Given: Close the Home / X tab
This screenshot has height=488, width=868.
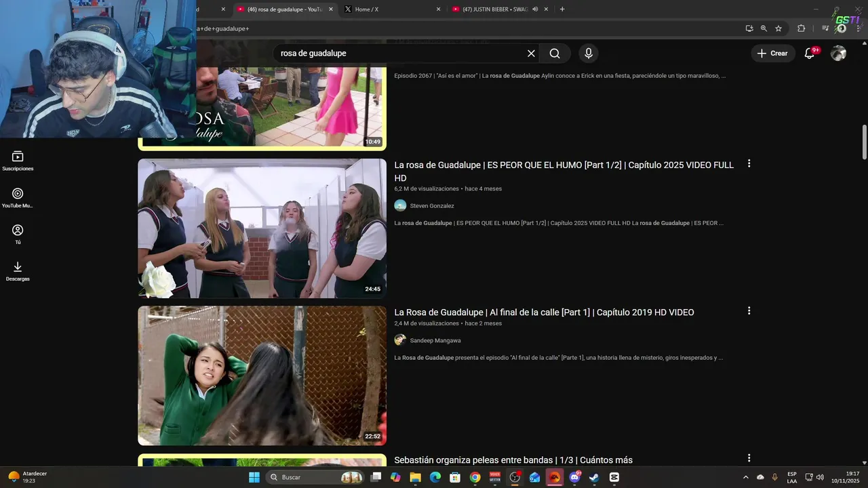Looking at the screenshot, I should pyautogui.click(x=438, y=9).
